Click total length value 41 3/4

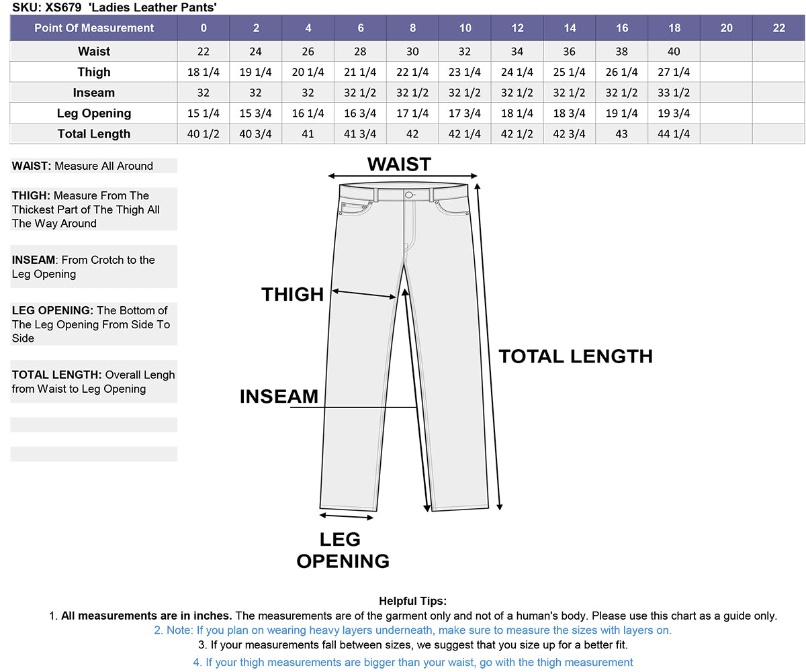361,134
